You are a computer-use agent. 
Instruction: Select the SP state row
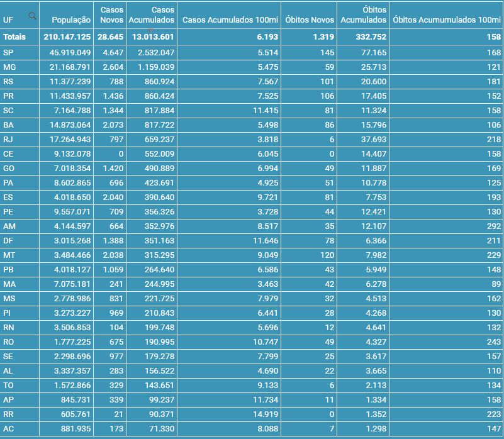click(8, 53)
